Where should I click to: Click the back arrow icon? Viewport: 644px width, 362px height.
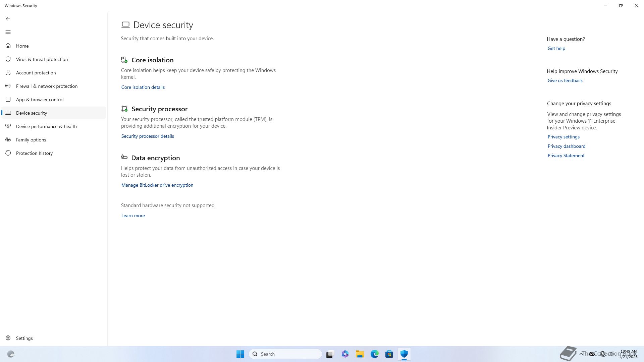tap(8, 19)
